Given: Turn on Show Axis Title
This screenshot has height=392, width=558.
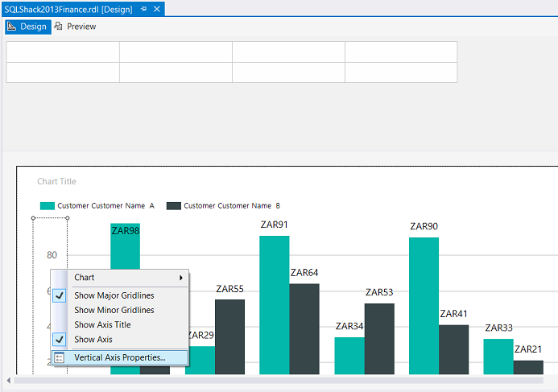Looking at the screenshot, I should [102, 325].
